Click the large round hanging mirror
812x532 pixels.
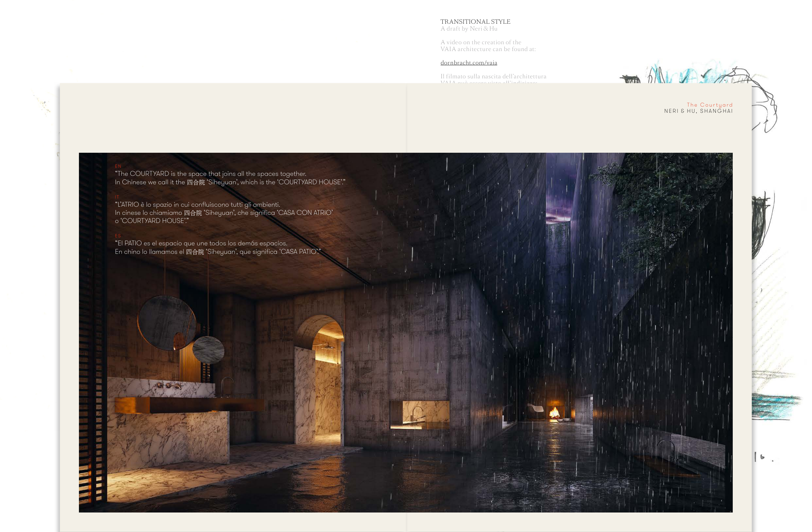click(166, 322)
